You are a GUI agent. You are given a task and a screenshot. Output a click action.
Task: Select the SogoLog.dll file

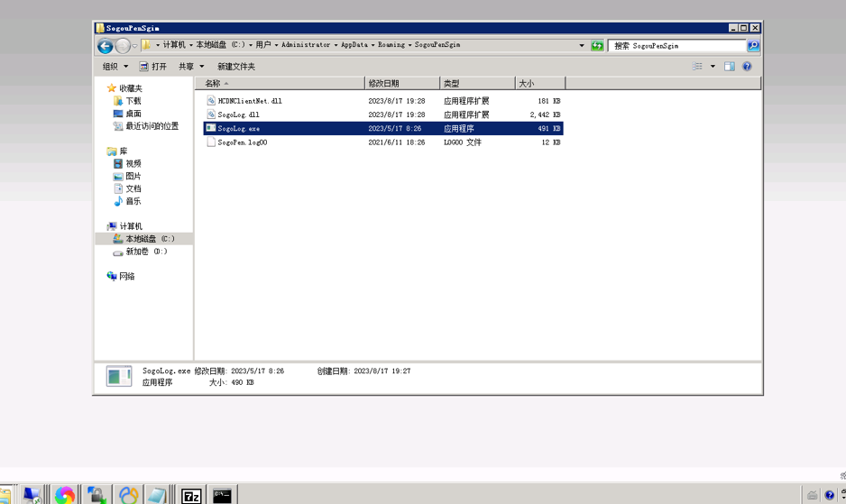(x=238, y=115)
